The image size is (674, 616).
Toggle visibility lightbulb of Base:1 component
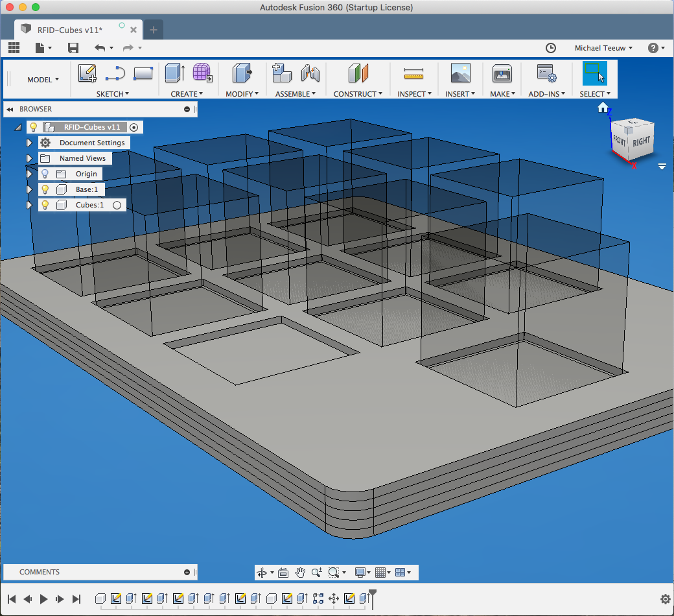45,189
